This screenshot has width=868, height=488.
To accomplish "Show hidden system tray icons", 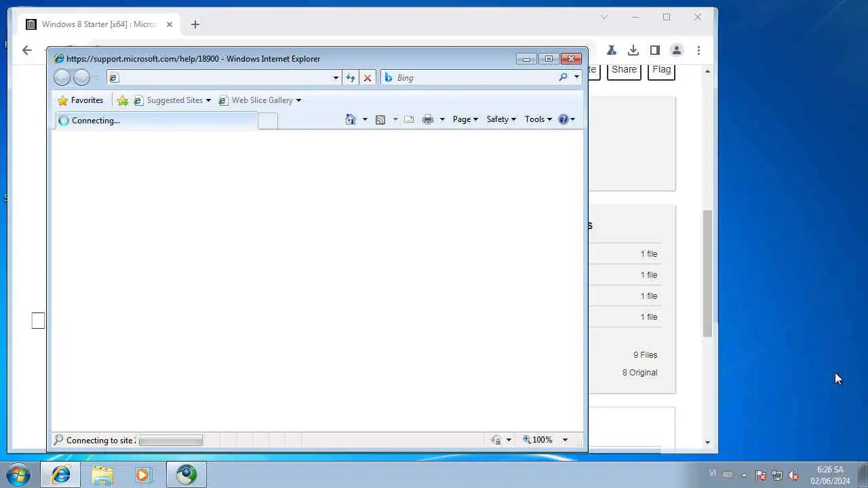I will (744, 475).
